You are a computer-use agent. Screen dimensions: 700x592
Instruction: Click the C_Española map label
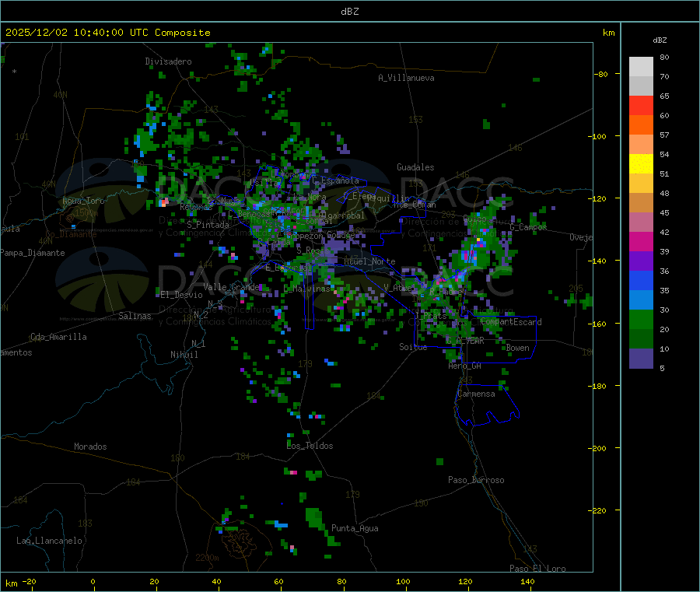[336, 180]
